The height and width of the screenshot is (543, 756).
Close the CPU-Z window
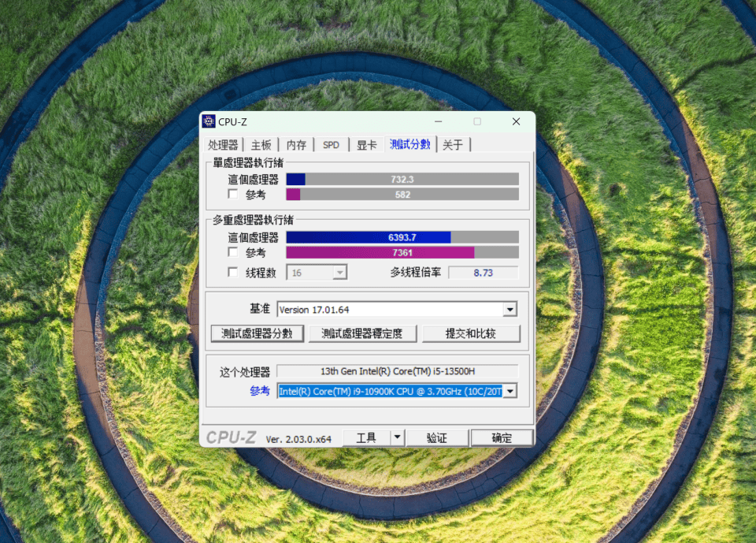point(516,121)
